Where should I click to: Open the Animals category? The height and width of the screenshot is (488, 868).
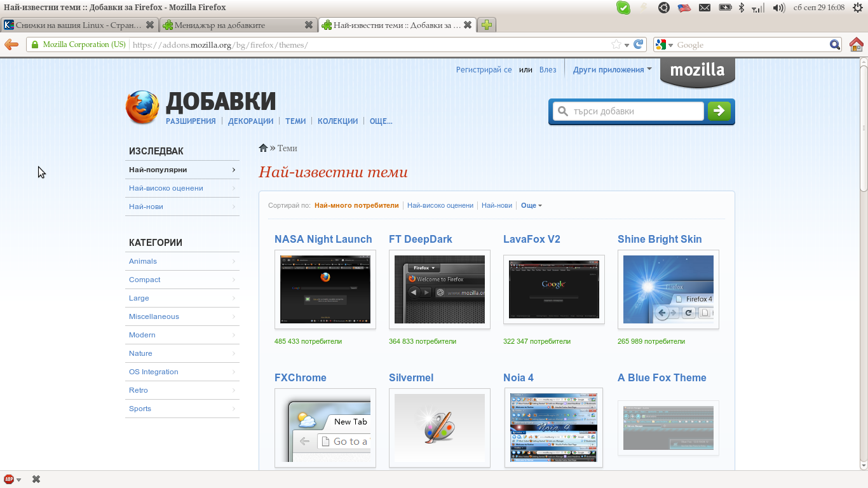click(x=182, y=261)
